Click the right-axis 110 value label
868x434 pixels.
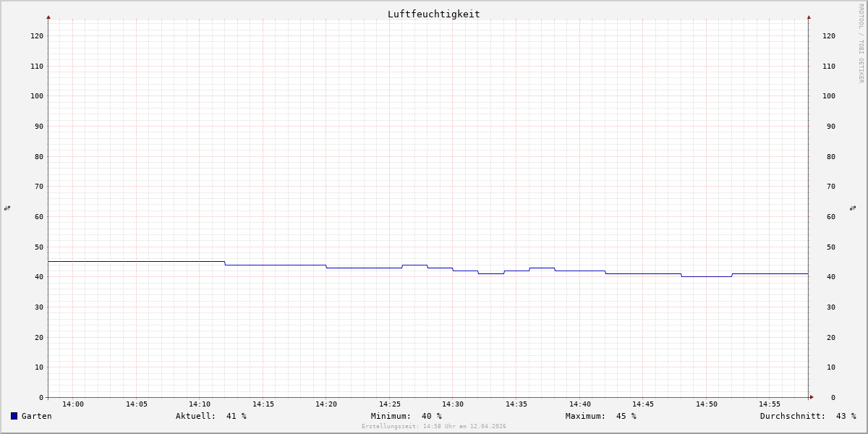coord(829,66)
